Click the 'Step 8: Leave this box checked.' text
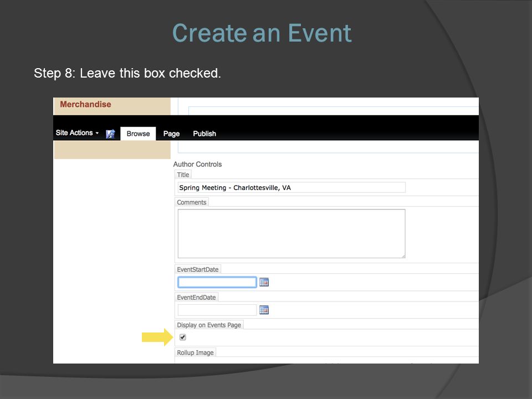Image resolution: width=532 pixels, height=399 pixels. (127, 73)
